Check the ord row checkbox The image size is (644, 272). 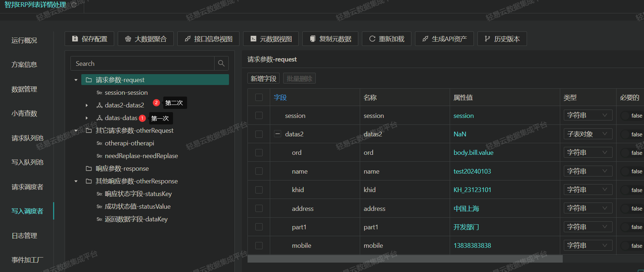point(259,153)
